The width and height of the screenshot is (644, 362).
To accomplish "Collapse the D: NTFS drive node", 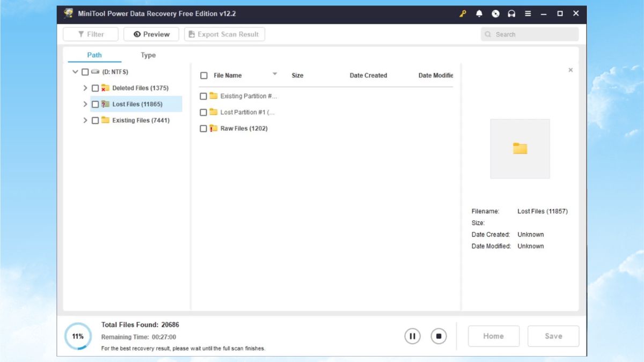I will (x=75, y=72).
